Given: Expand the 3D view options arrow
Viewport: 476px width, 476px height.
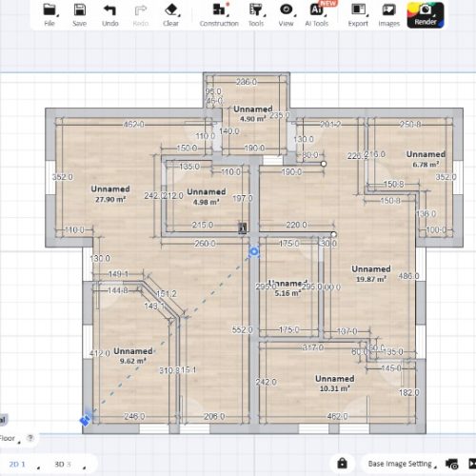Looking at the screenshot, I should click(x=84, y=467).
